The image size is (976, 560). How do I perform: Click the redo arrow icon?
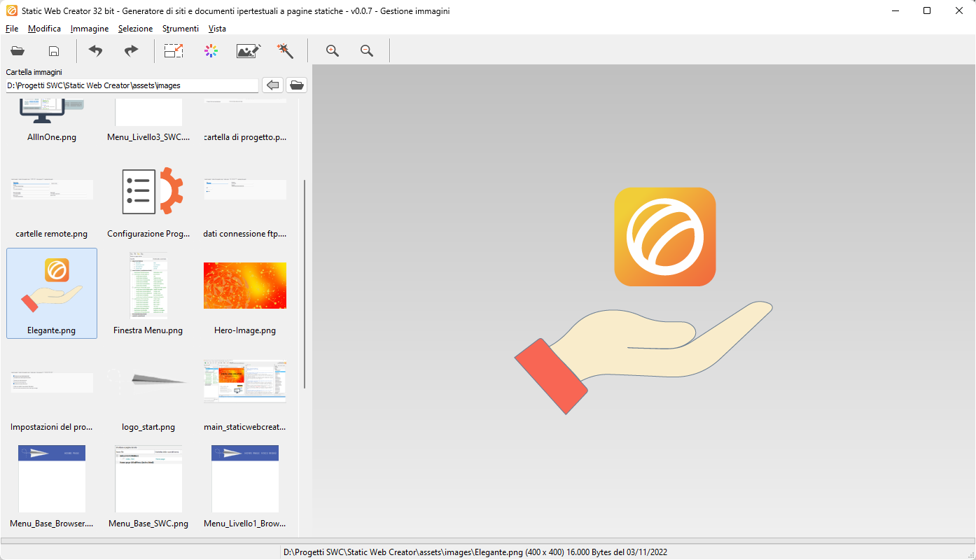point(131,50)
